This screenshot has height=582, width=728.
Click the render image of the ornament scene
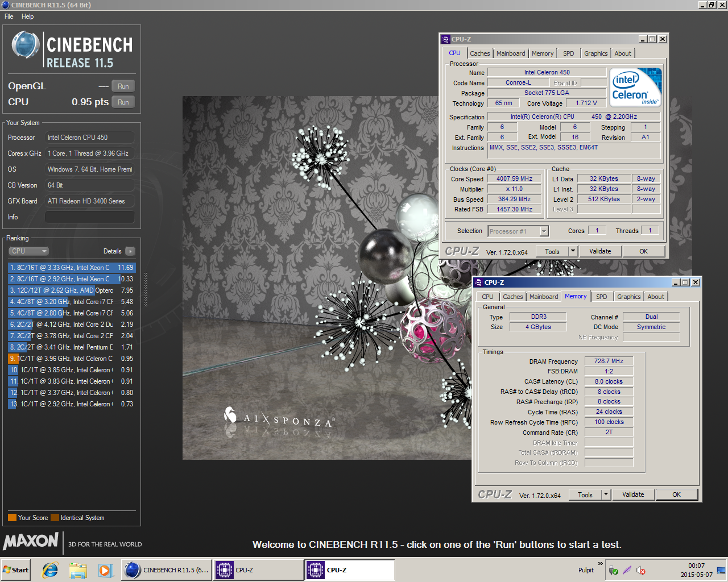[327, 278]
